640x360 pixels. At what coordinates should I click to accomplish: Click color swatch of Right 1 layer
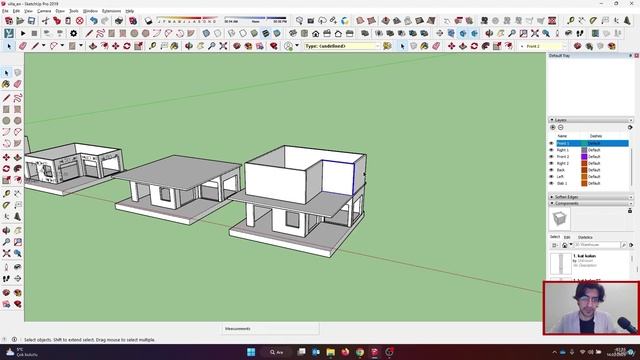click(x=584, y=150)
